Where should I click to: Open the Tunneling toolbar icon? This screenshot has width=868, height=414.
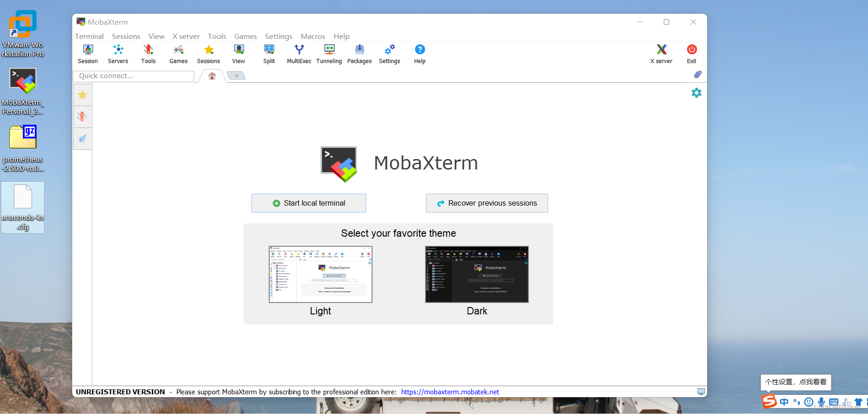pyautogui.click(x=329, y=54)
